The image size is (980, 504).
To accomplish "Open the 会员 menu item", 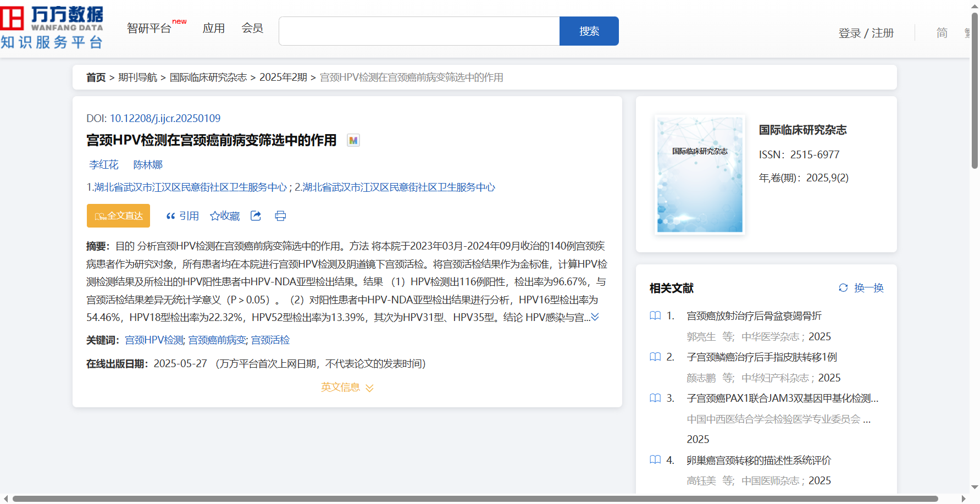I will 252,28.
